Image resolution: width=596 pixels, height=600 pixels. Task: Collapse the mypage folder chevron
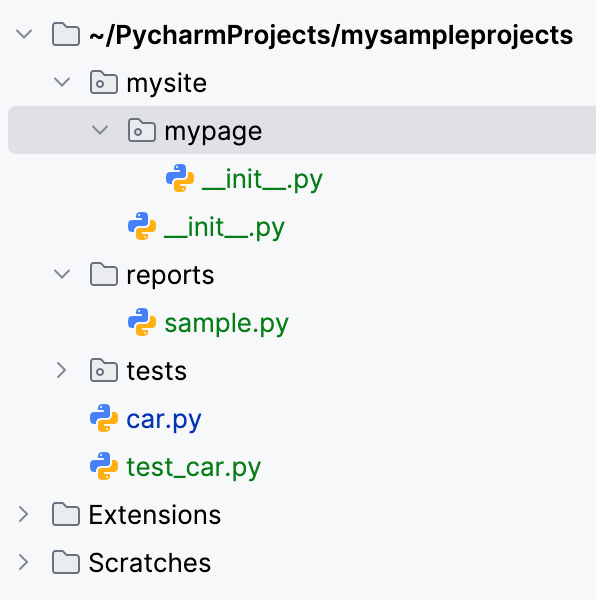pyautogui.click(x=100, y=130)
